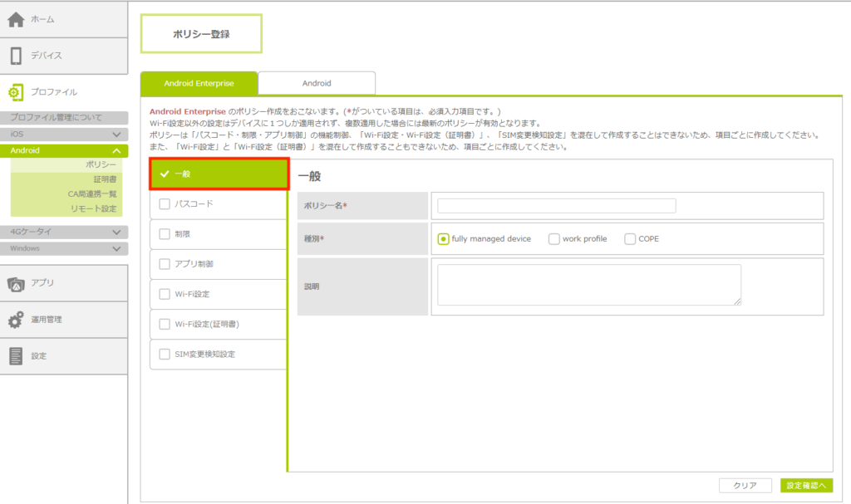Select the fully managed device radio button
This screenshot has height=504, width=851.
point(444,239)
